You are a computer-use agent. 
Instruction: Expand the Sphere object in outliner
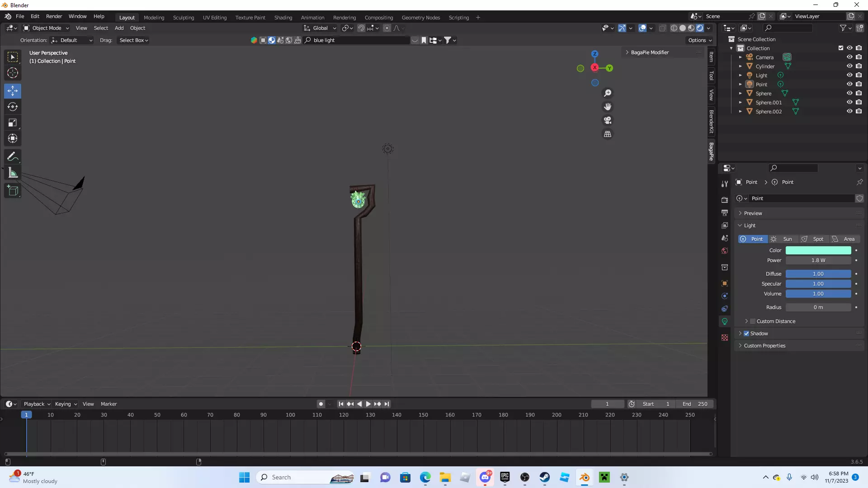(x=741, y=94)
